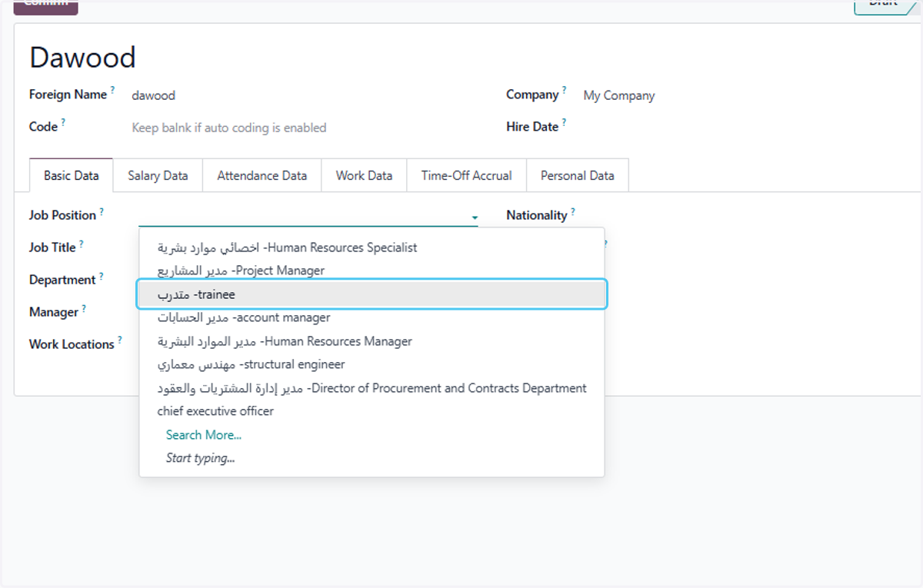This screenshot has width=923, height=588.
Task: Click the help icon beside Job Title
Action: coord(82,243)
